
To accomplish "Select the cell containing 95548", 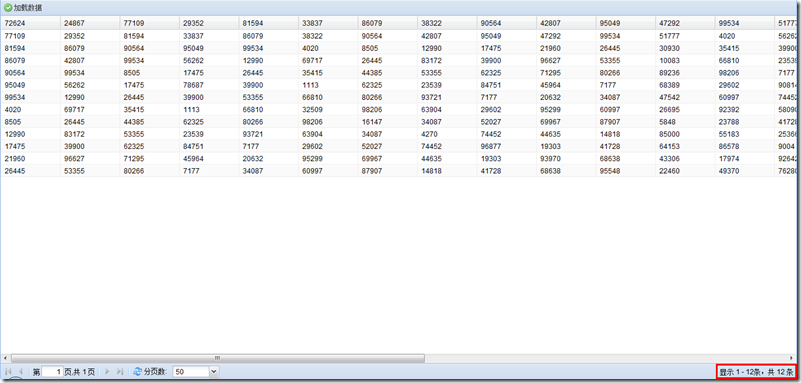I will click(626, 171).
